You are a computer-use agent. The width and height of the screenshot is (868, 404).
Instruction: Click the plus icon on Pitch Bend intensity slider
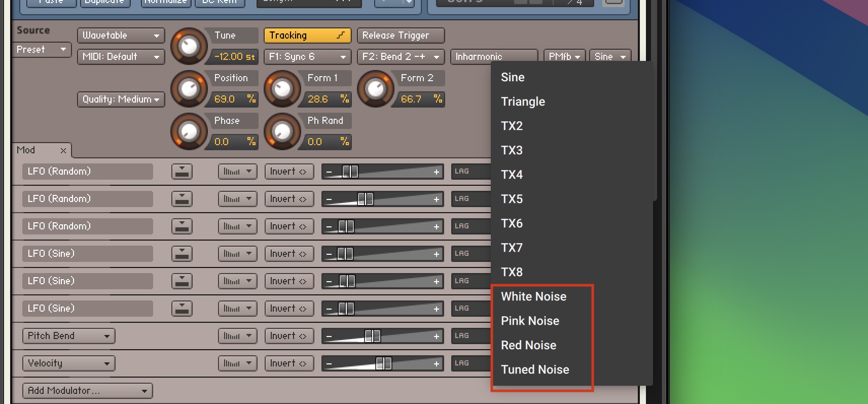click(x=436, y=336)
